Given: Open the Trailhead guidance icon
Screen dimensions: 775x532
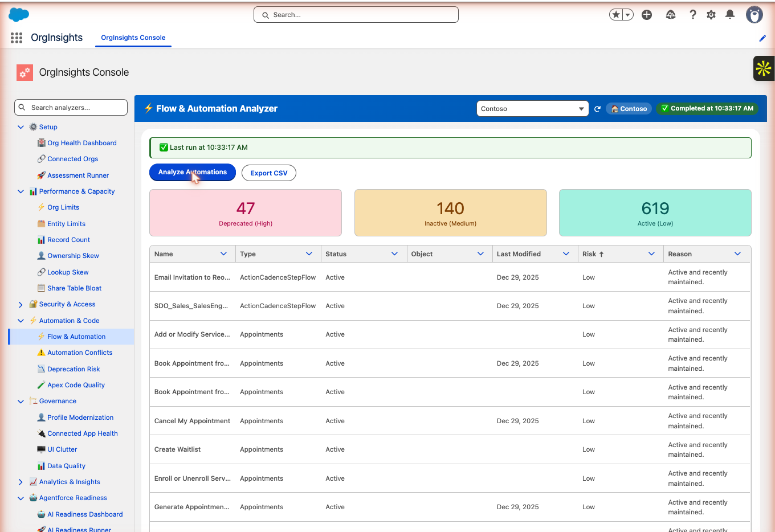Looking at the screenshot, I should click(x=671, y=15).
